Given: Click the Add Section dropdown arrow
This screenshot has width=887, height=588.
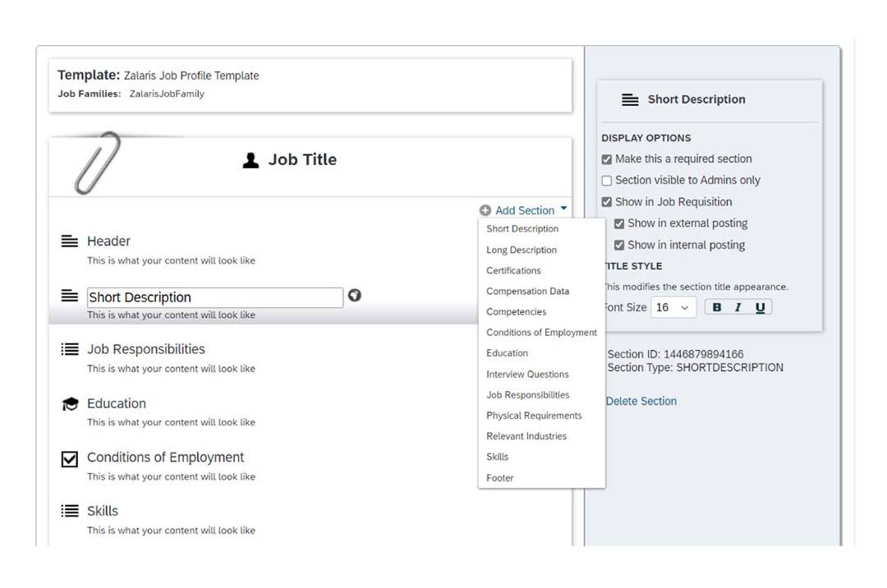Looking at the screenshot, I should [563, 209].
